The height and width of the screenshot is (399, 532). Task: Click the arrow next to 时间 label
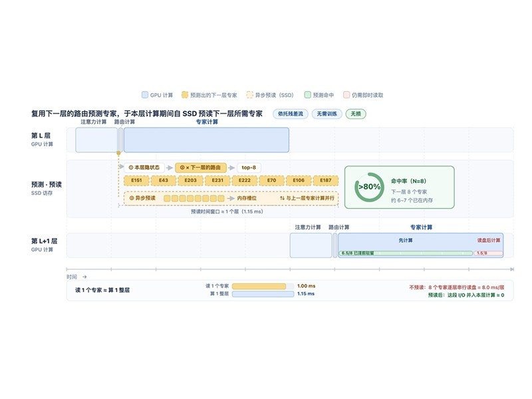(84, 277)
